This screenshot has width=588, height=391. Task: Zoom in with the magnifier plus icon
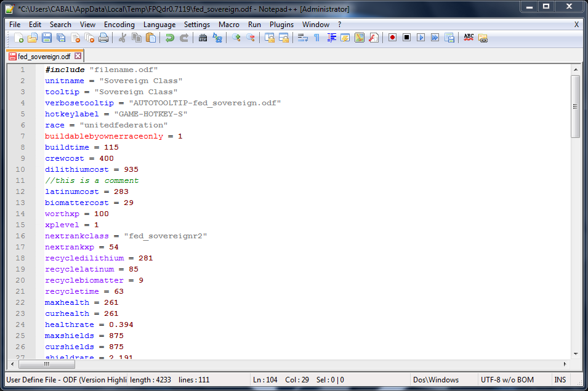tap(236, 38)
